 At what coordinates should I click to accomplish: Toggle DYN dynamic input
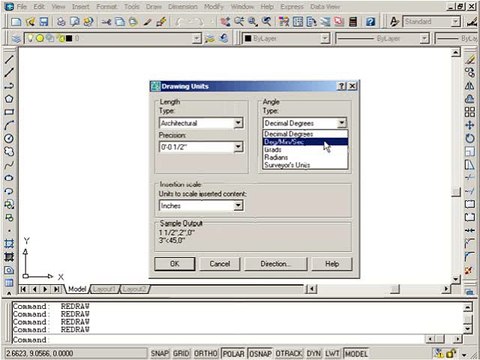(314, 353)
